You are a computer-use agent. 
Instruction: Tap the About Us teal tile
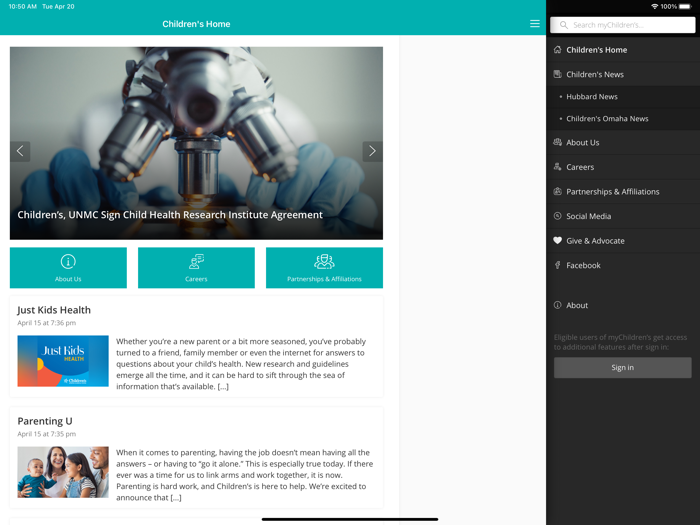(68, 268)
